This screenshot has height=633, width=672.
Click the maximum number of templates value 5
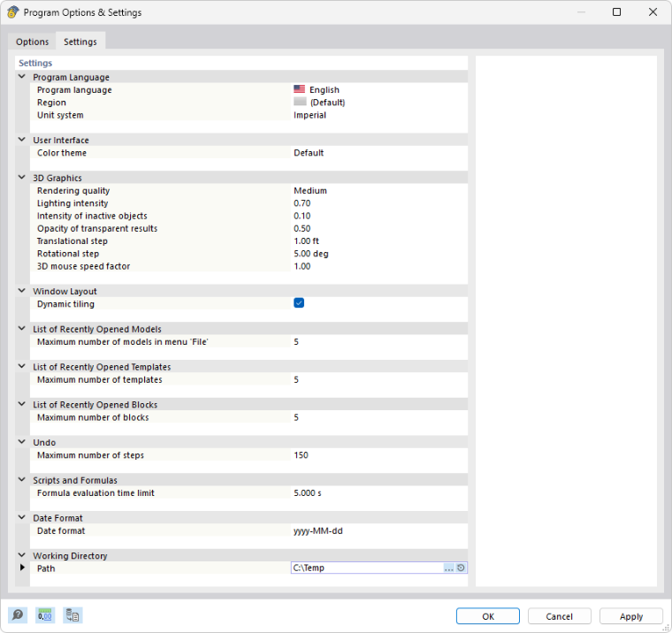point(296,379)
